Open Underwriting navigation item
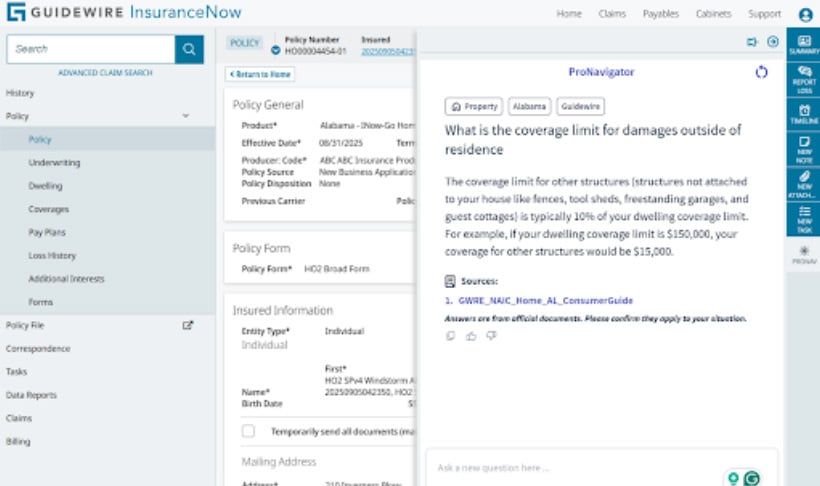Viewport: 820px width, 486px height. [54, 163]
